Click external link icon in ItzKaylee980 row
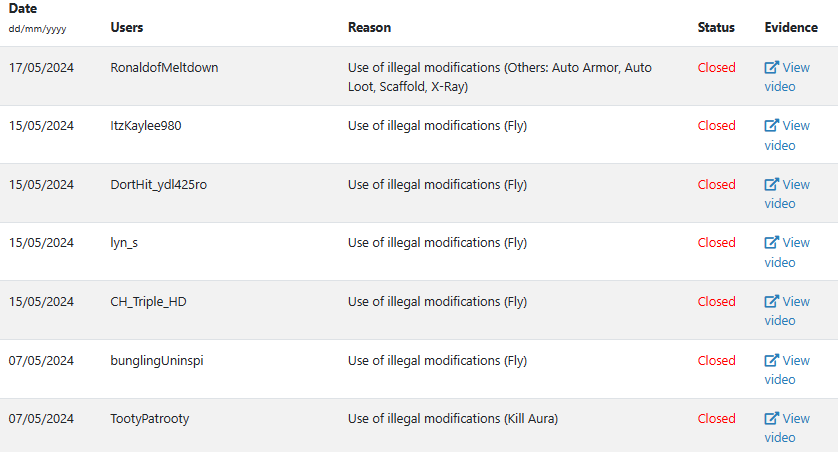 pyautogui.click(x=771, y=126)
